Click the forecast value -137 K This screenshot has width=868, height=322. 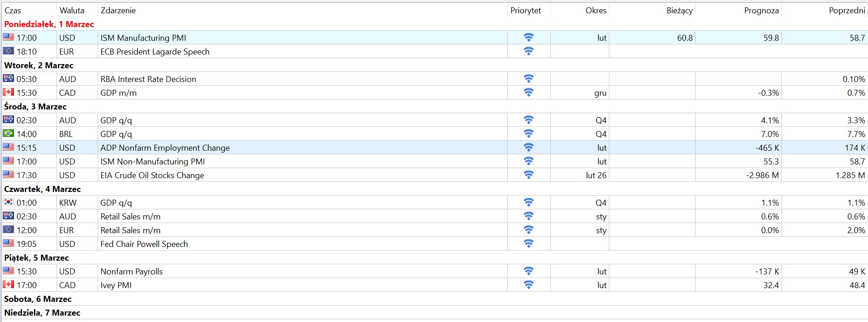(767, 271)
